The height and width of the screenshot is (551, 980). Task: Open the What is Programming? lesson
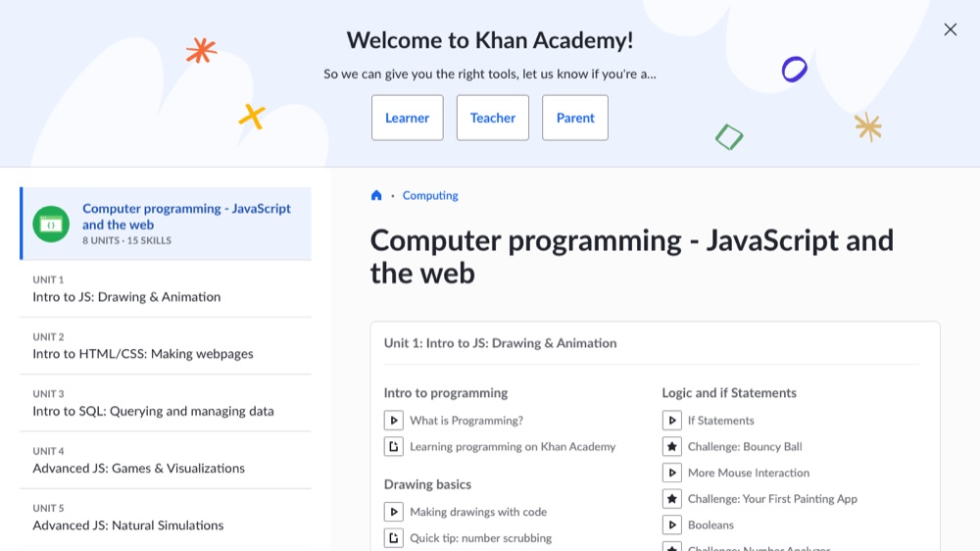pyautogui.click(x=466, y=421)
